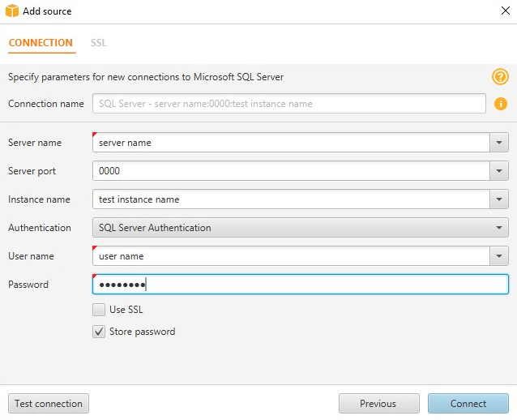This screenshot has height=420, width=517.
Task: Click the AWS box icon in title bar
Action: tap(12, 11)
